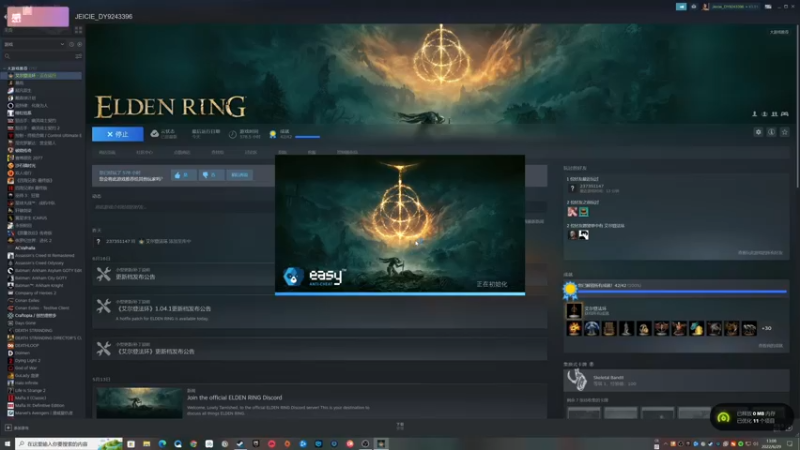Viewport: 800px width, 450px height.
Task: Click thumbs up recommendation button
Action: pyautogui.click(x=183, y=175)
